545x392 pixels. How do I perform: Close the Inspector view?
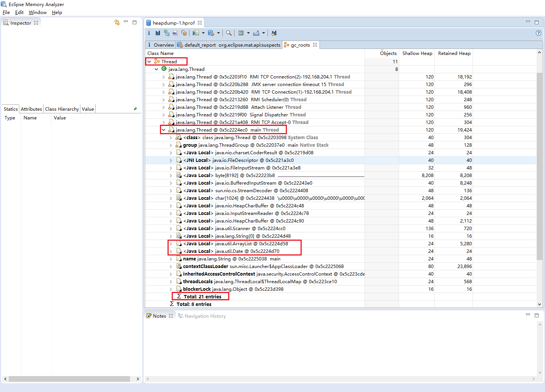click(36, 23)
